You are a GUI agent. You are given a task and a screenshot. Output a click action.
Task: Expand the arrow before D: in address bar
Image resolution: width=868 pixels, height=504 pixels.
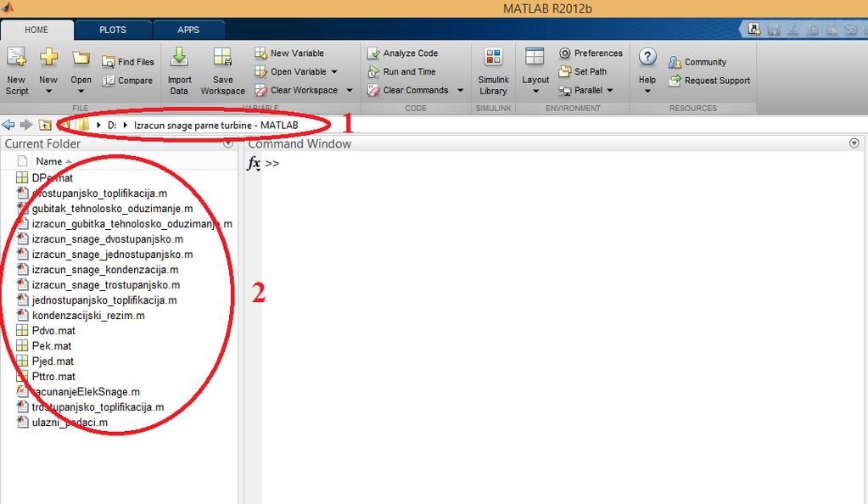pyautogui.click(x=98, y=126)
